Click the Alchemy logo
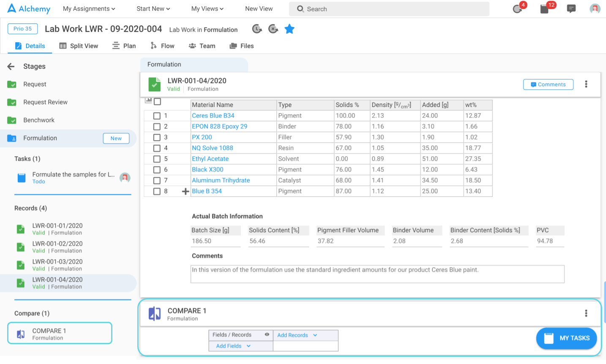The width and height of the screenshot is (606, 364). [29, 8]
